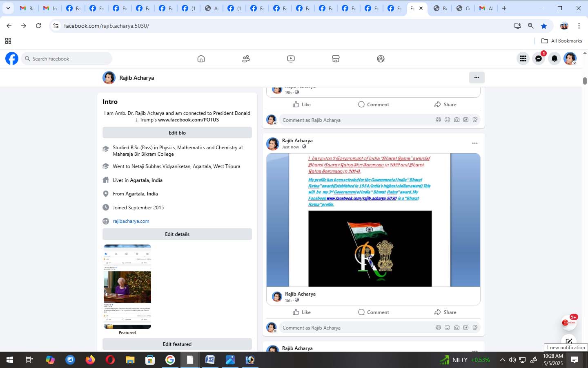Click Edit details button
Screen dimensions: 588x368
pos(177,234)
